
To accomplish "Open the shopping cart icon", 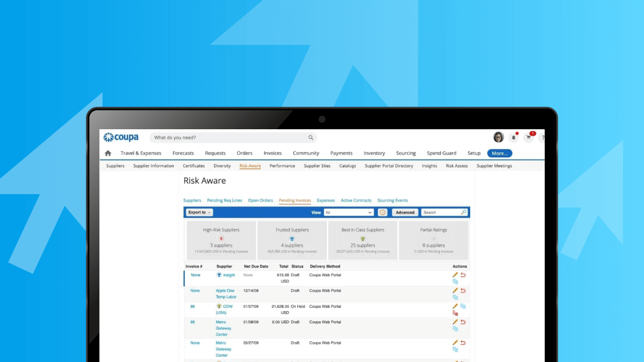I will [529, 138].
